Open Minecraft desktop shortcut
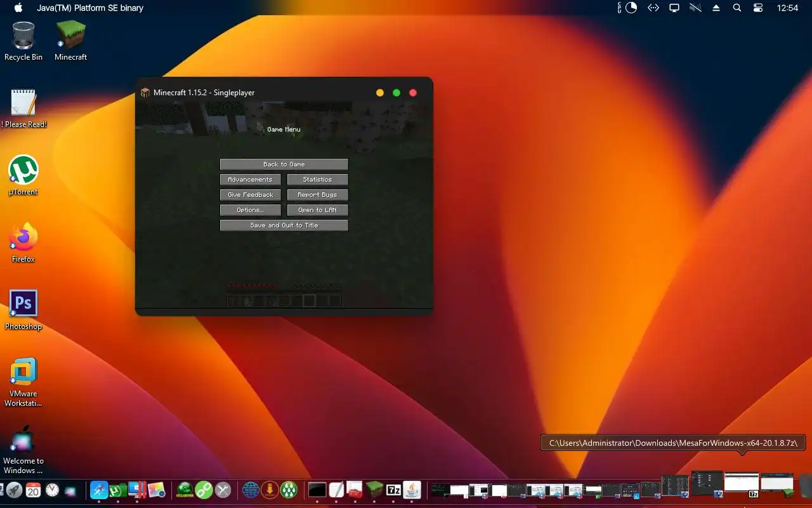812x508 pixels. pyautogui.click(x=70, y=41)
